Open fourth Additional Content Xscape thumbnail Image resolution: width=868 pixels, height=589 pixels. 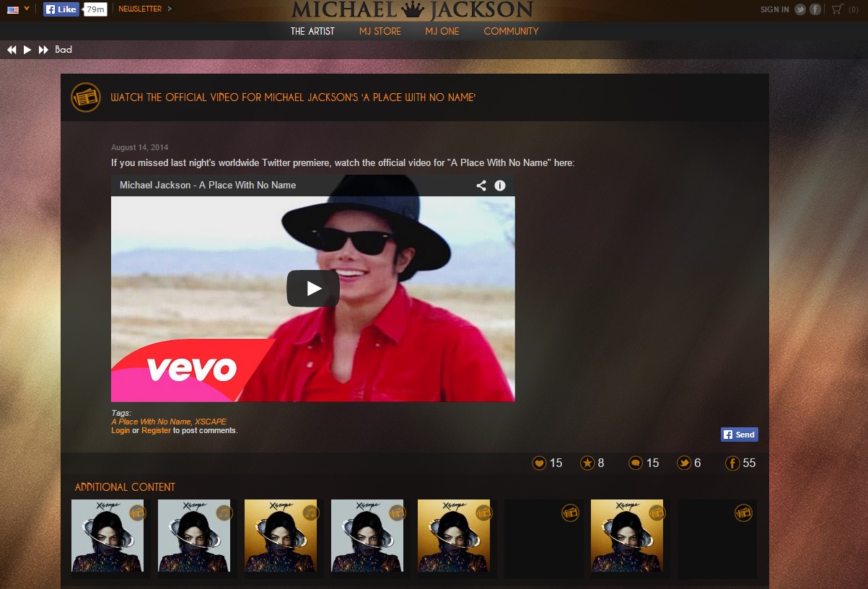click(367, 536)
